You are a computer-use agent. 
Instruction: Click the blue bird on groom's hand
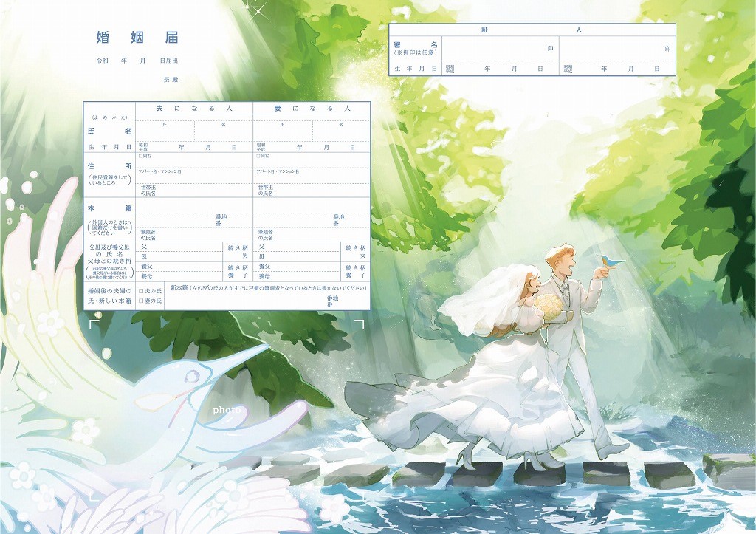tap(611, 261)
